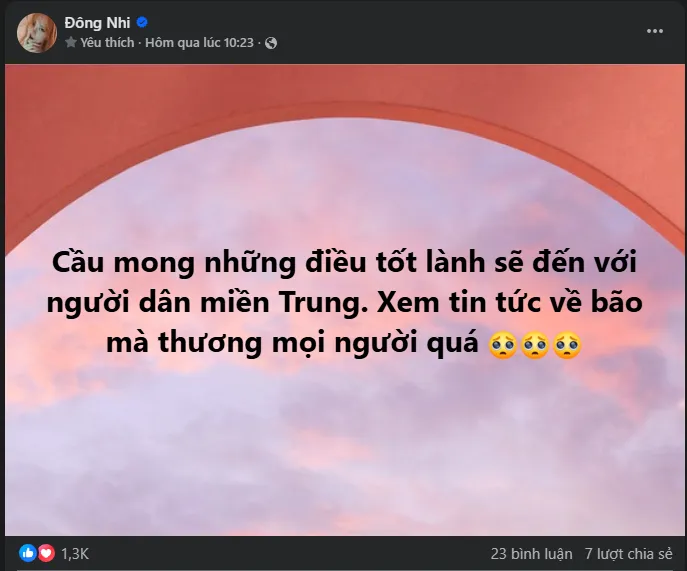Show the 1,3K reactions list

click(x=75, y=554)
